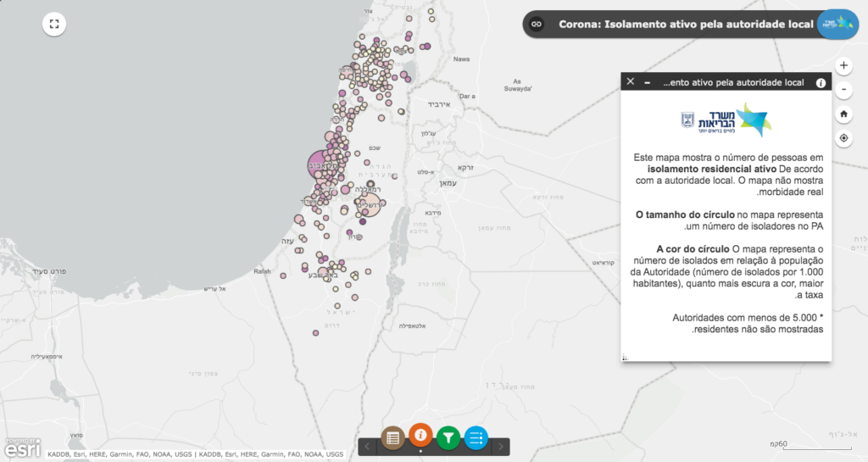868x462 pixels.
Task: Click the Esri logo
Action: (22, 448)
